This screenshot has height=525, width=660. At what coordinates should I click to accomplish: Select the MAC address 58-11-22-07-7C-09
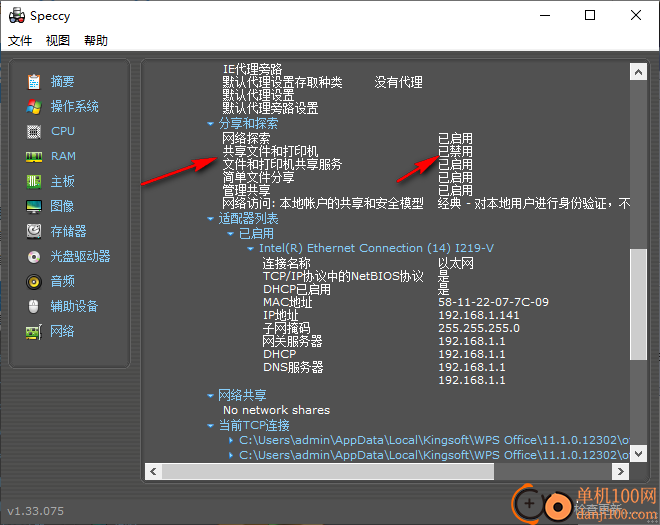(493, 302)
